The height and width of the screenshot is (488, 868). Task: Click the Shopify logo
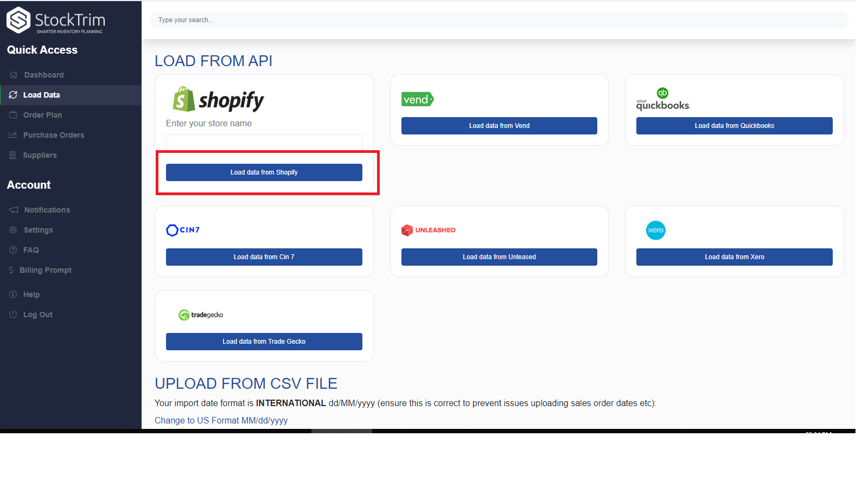[218, 100]
